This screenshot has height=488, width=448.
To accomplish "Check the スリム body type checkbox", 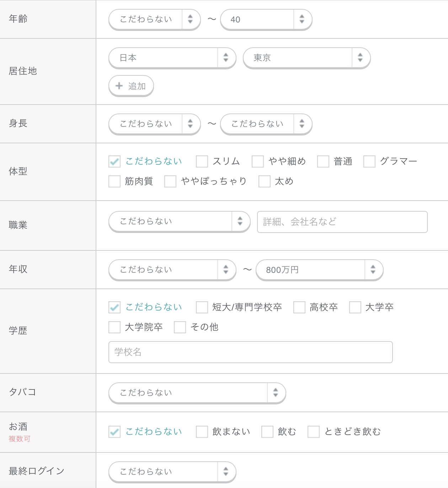I will [202, 161].
